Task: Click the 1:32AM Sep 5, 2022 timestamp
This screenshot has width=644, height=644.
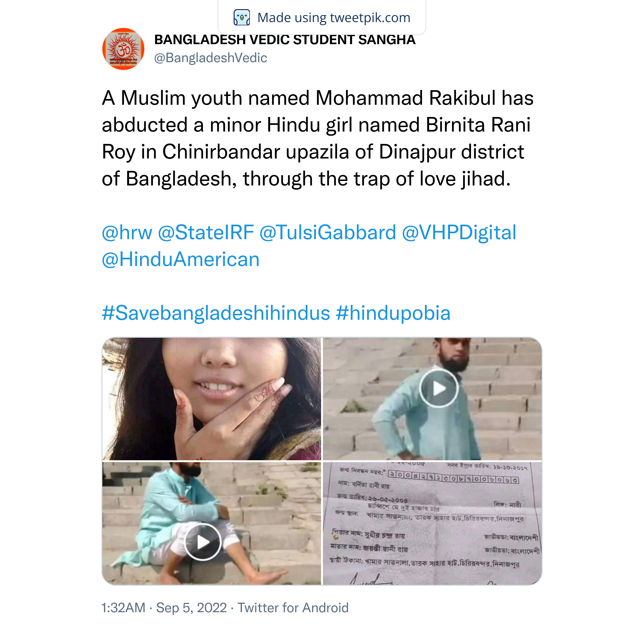Action: pos(164,608)
